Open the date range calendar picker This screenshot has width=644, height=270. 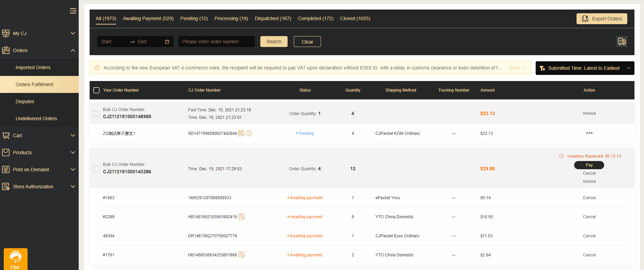tap(167, 42)
